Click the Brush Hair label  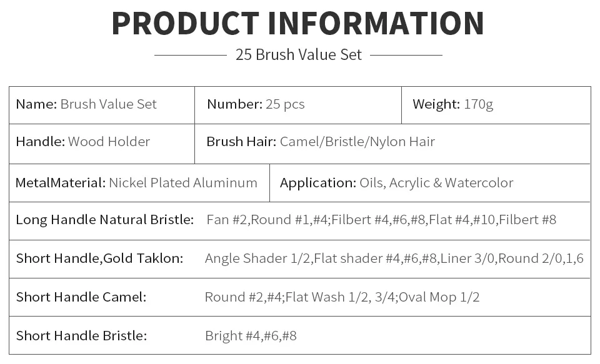241,142
